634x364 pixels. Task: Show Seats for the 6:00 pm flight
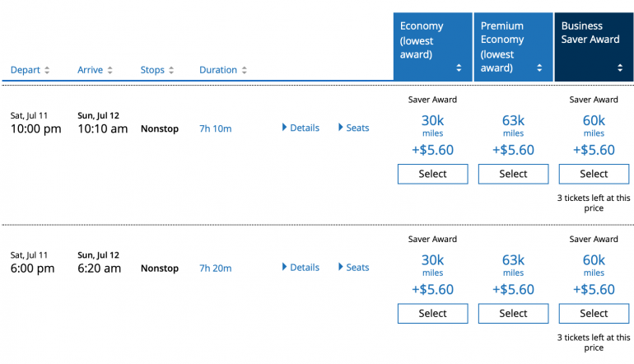(x=354, y=268)
